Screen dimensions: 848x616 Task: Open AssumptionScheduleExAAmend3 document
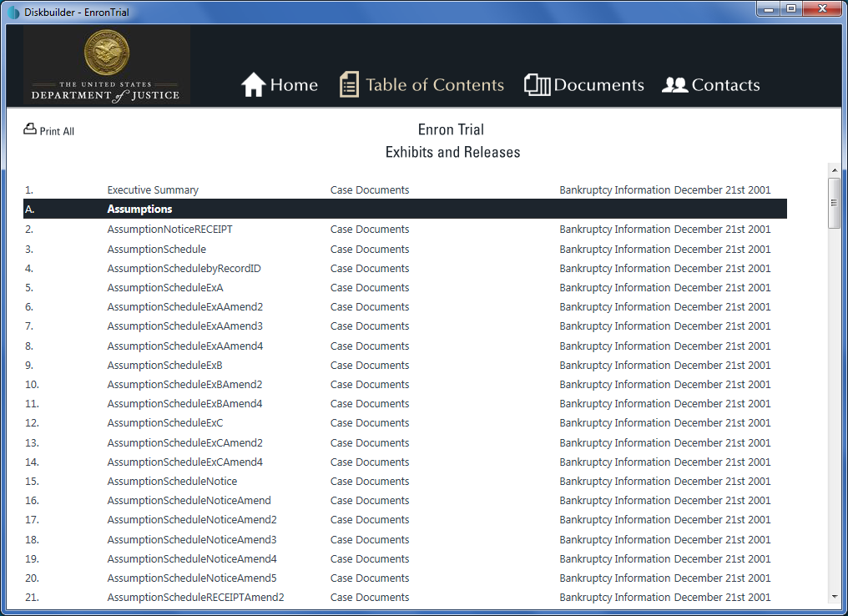[185, 326]
